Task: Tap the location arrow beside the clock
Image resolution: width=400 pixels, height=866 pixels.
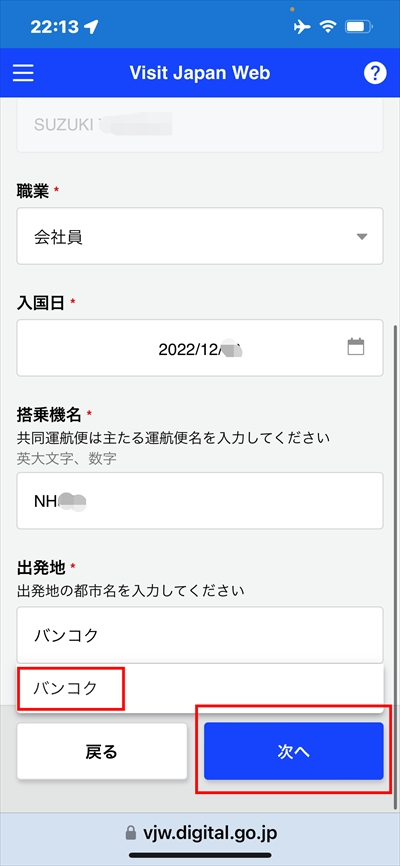Action: point(92,27)
